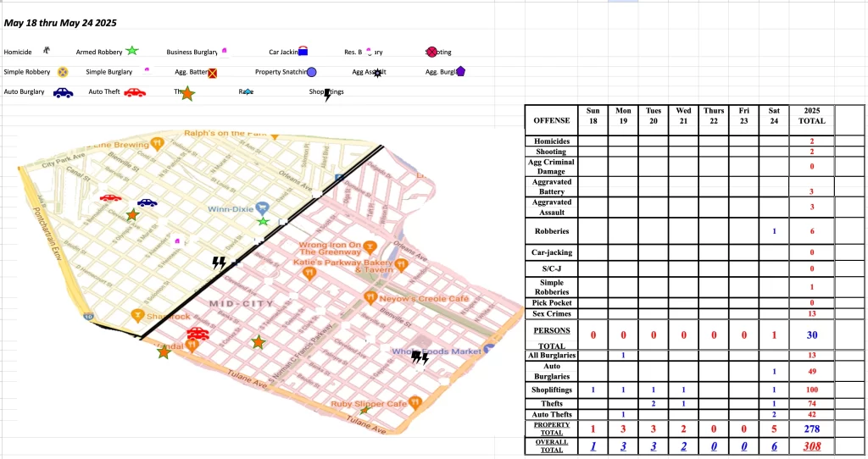The image size is (868, 459).
Task: Click the blue Property Snatching circle icon
Action: (312, 72)
